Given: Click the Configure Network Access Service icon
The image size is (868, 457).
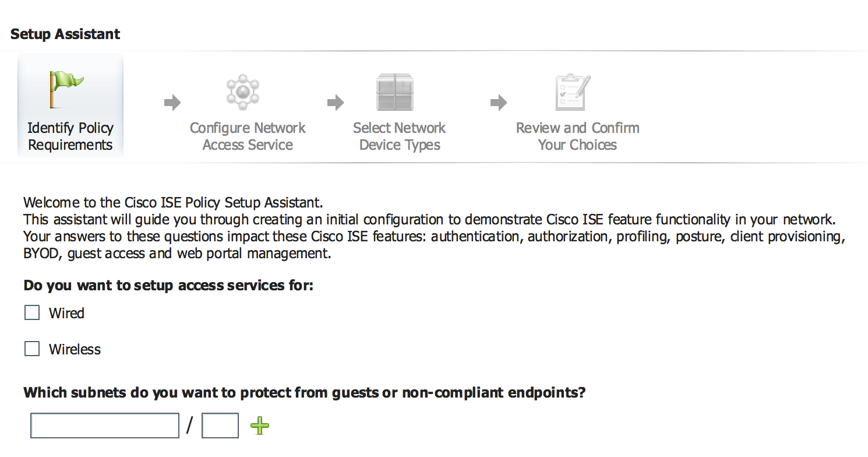Looking at the screenshot, I should (242, 92).
